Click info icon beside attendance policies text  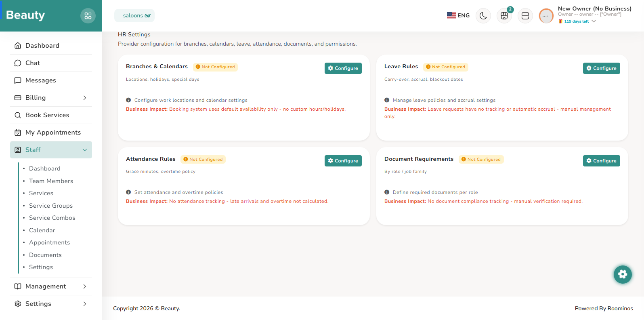click(x=128, y=192)
